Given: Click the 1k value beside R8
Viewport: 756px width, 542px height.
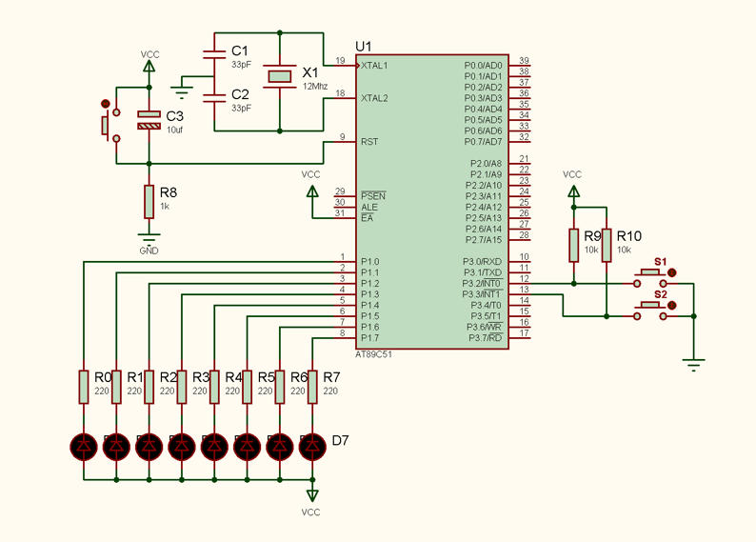Looking at the screenshot, I should point(165,207).
